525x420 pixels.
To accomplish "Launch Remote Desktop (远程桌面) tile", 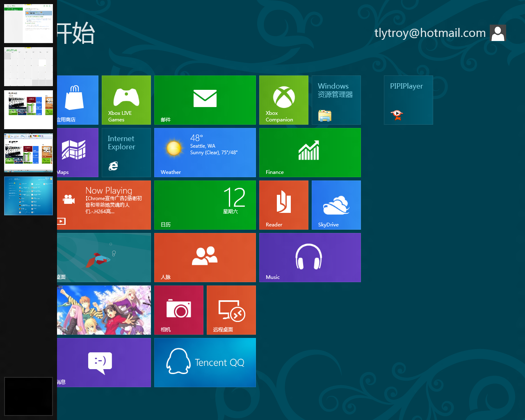I will (231, 310).
